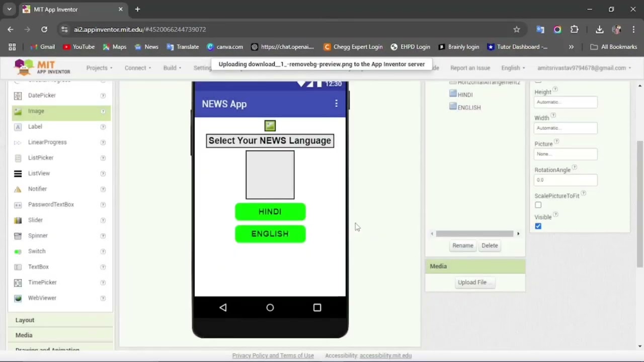Open the account email dropdown
The height and width of the screenshot is (362, 644).
click(x=584, y=68)
